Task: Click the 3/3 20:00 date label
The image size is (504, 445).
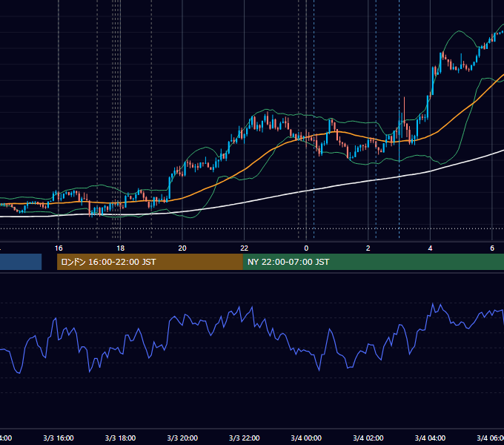Action: coord(182,438)
